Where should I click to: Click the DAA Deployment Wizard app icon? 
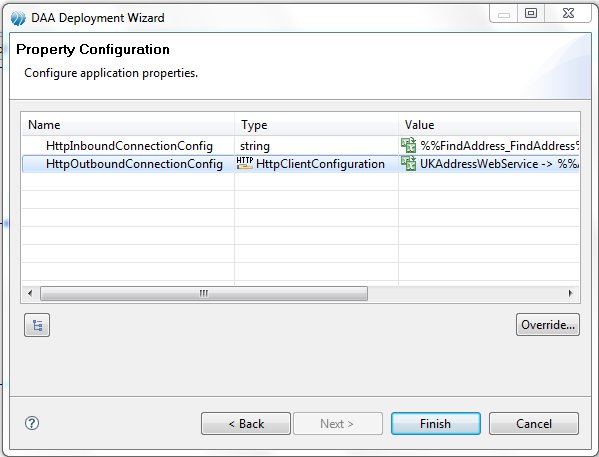18,18
